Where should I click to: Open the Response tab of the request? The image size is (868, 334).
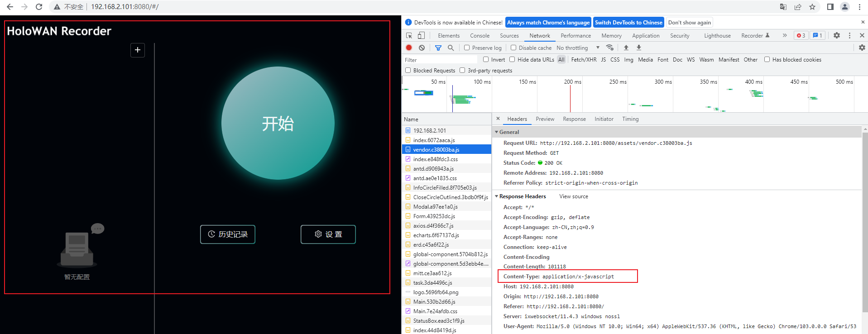click(x=574, y=119)
